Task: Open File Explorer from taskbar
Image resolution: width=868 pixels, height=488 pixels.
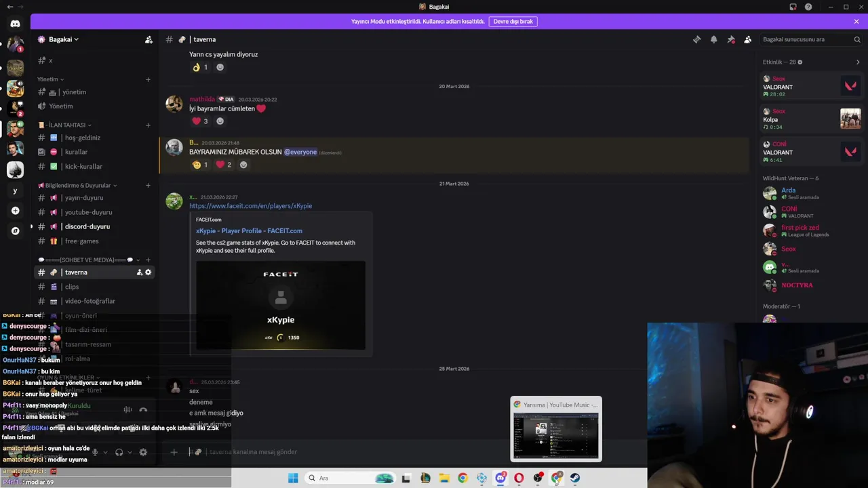Action: click(x=444, y=478)
